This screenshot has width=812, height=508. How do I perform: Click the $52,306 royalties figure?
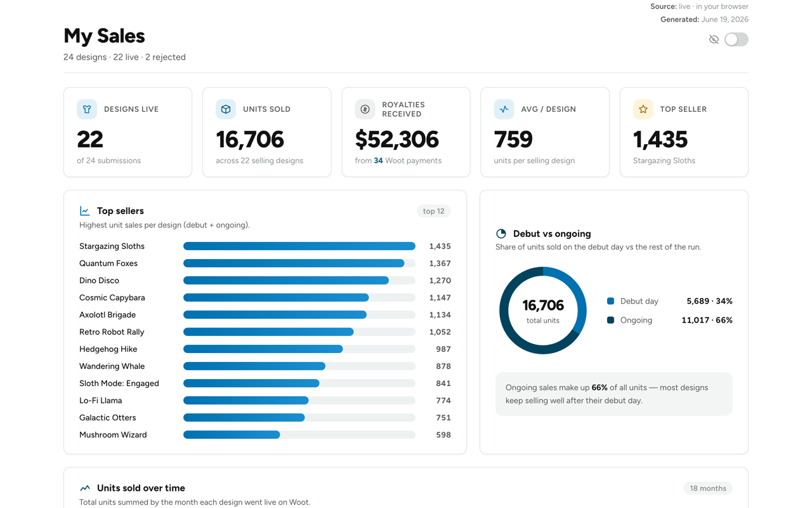point(397,139)
